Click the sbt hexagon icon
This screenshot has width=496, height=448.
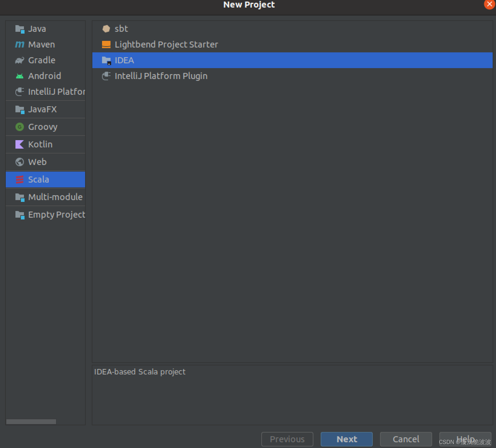[x=106, y=29]
